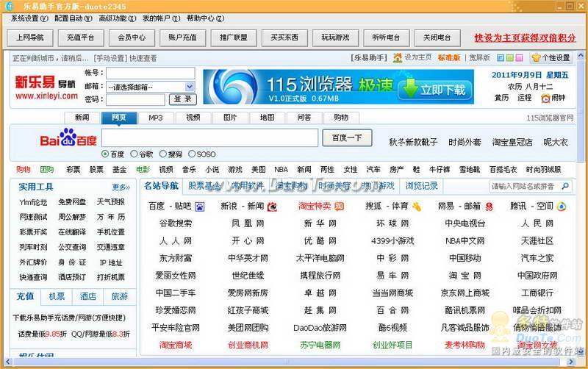Open the 高级功能 menu

tap(118, 18)
